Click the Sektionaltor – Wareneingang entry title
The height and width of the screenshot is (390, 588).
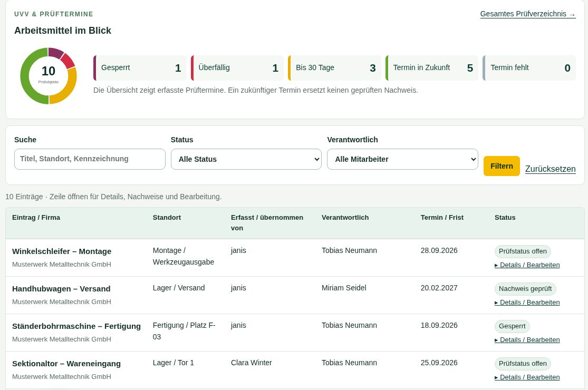[x=66, y=364]
